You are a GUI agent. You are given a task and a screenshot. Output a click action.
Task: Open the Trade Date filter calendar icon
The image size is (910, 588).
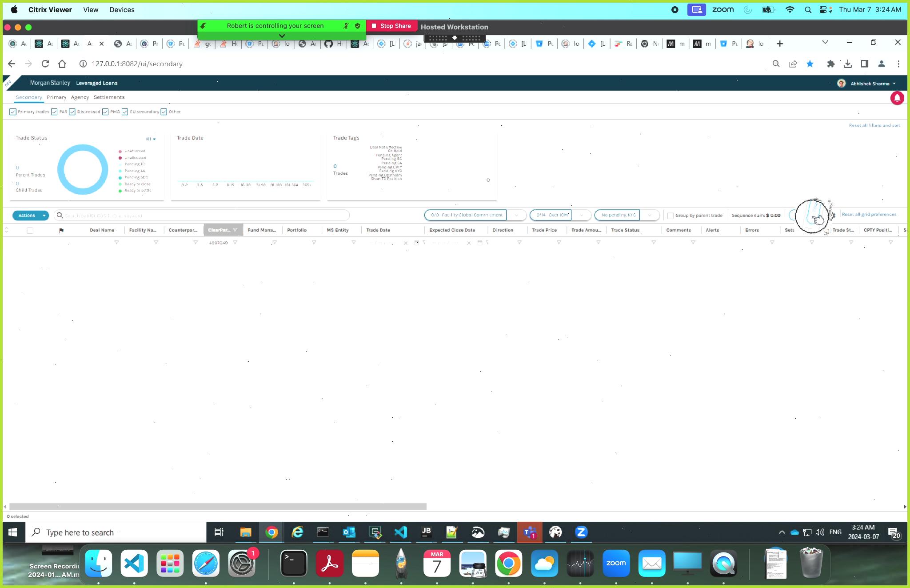[x=417, y=243]
